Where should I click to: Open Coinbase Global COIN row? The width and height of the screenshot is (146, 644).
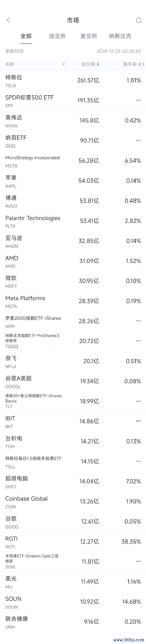73,501
